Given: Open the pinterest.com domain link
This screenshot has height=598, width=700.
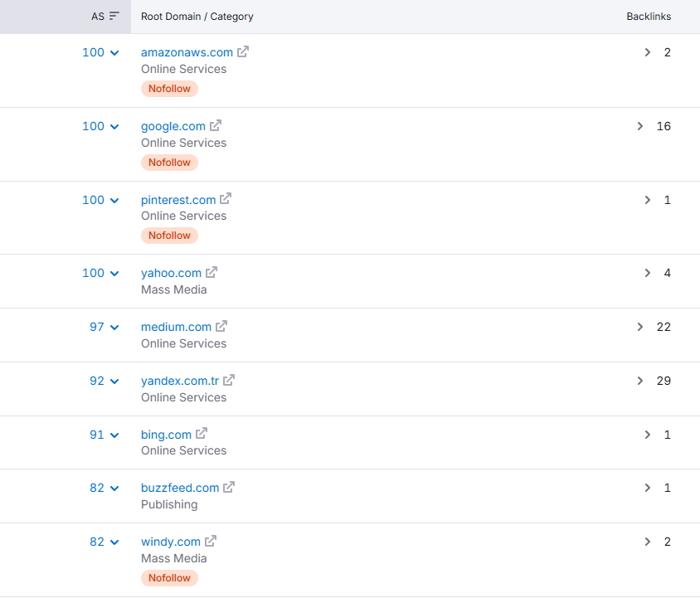Looking at the screenshot, I should 178,200.
